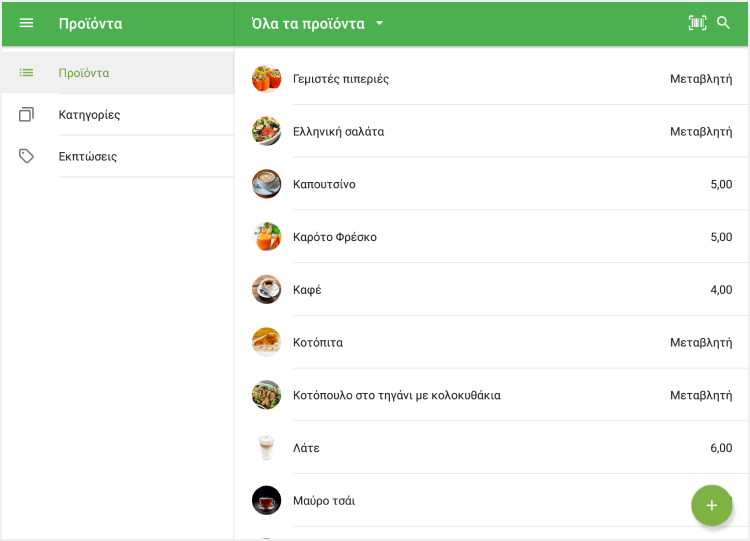Open the Γεμιστές πιπεριές product
Image resolution: width=750 pixels, height=541 pixels.
point(341,79)
